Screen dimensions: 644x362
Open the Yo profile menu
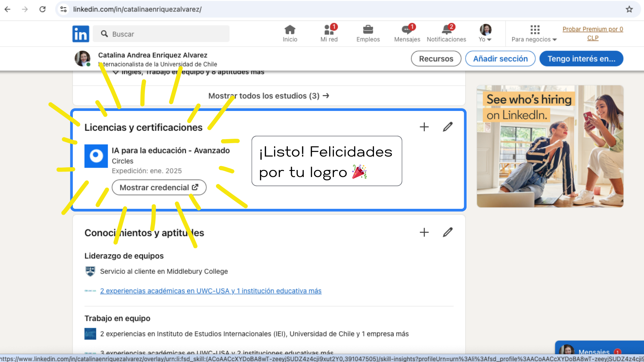[485, 34]
